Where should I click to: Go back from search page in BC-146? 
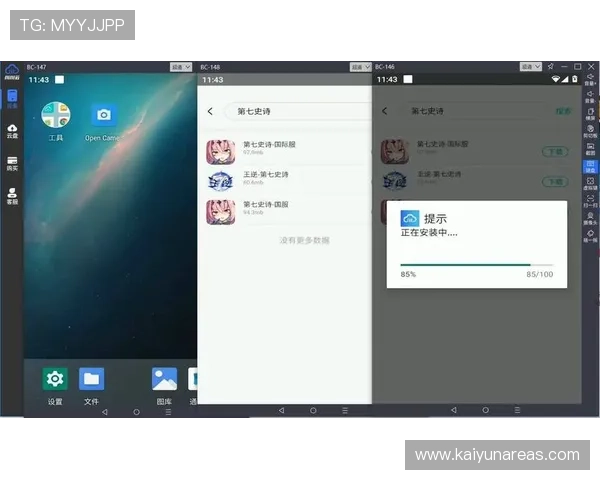(385, 111)
